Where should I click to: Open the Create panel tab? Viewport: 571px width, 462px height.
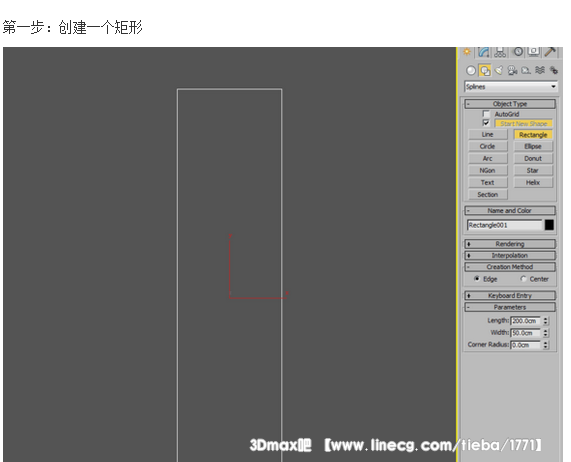tap(467, 52)
